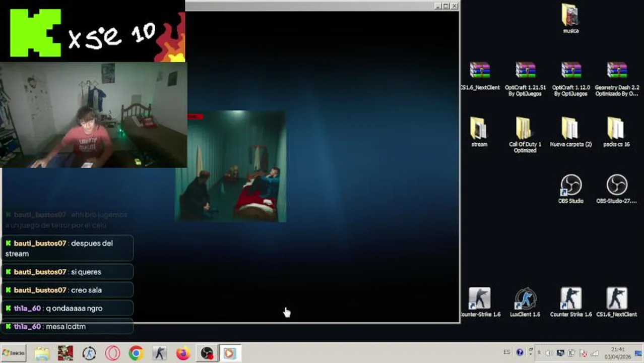644x363 pixels.
Task: Click the video frame in player window
Action: [x=230, y=166]
